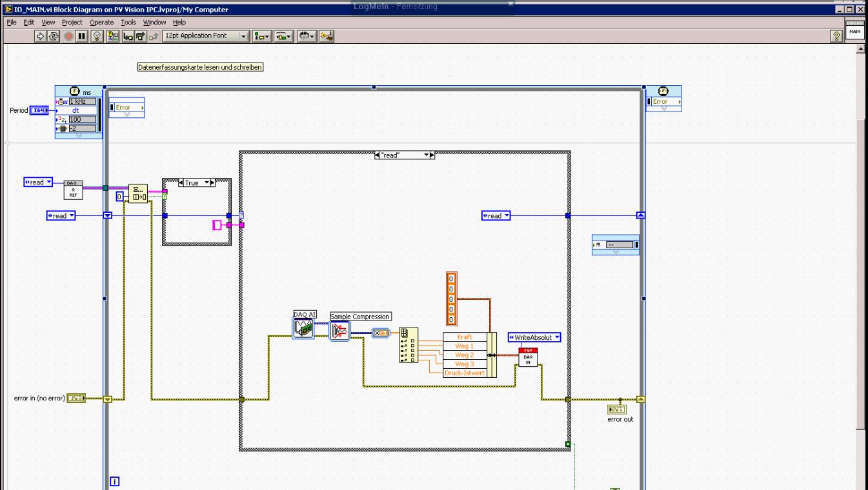Toggle Highlight Execution light bulb

pyautogui.click(x=97, y=36)
